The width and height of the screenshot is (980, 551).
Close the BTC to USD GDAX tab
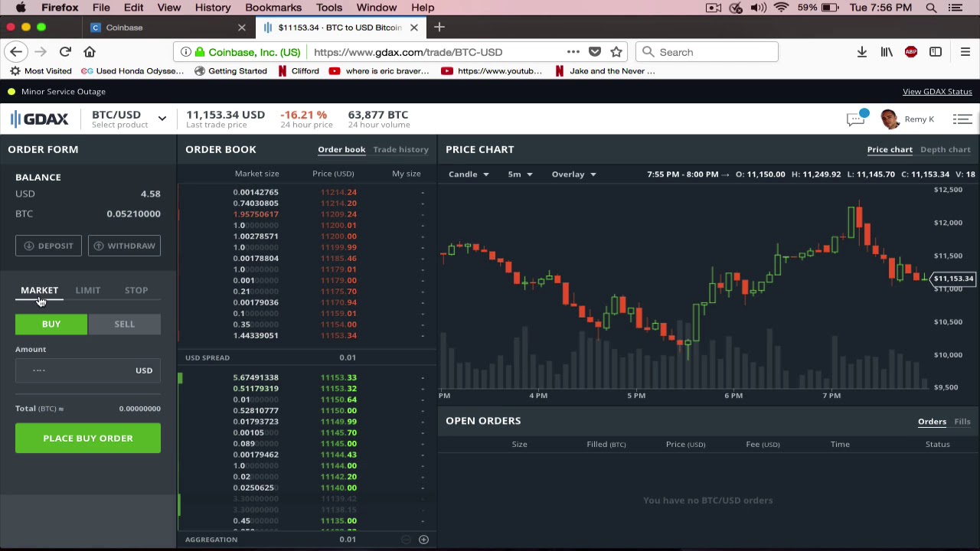coord(414,28)
